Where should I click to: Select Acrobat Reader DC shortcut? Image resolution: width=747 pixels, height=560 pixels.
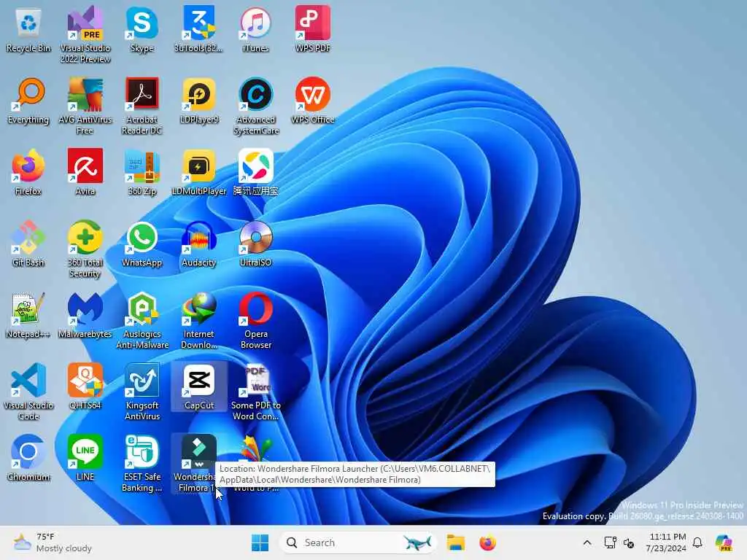coord(142,106)
